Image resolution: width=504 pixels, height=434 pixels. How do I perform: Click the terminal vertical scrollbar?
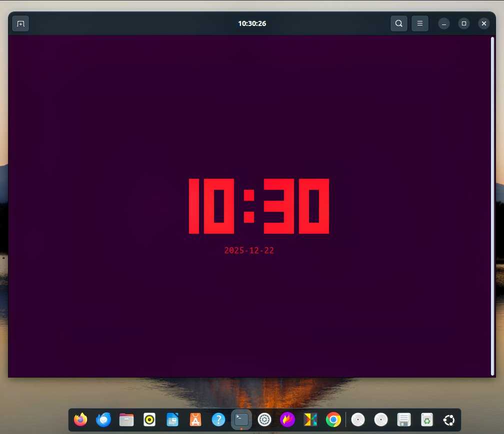click(492, 206)
